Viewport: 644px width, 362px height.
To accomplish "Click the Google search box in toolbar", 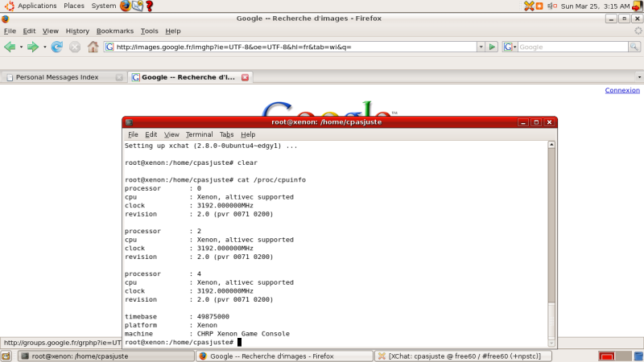I will tap(572, 47).
